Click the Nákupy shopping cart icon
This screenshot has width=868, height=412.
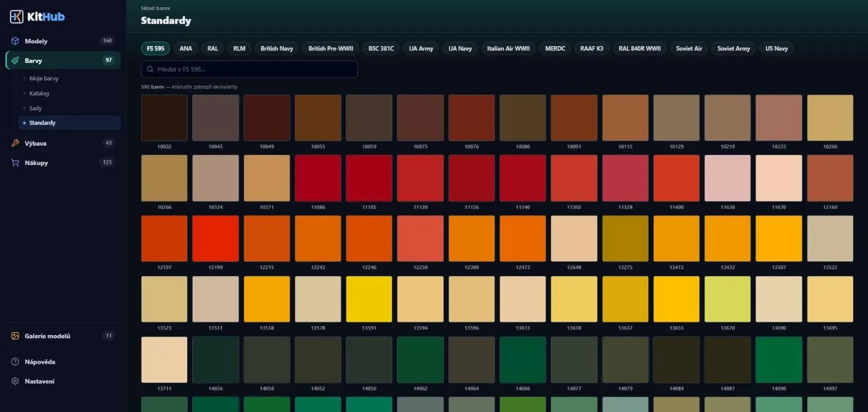click(x=15, y=163)
